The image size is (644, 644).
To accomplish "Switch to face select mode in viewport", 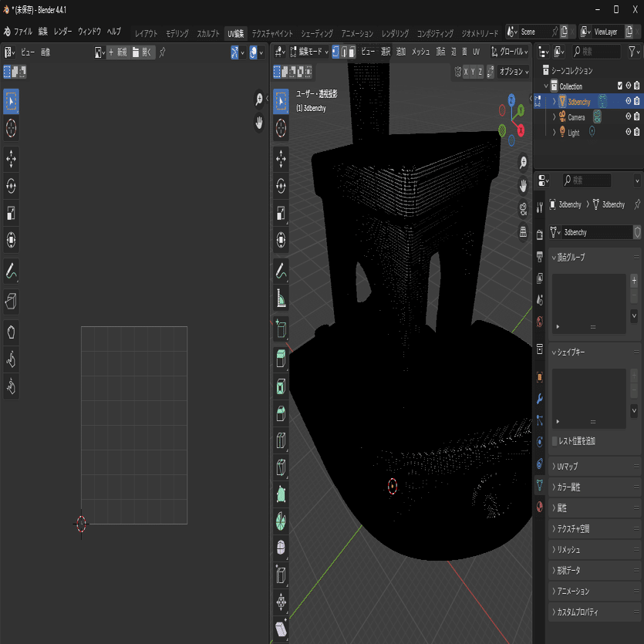I will (x=352, y=52).
